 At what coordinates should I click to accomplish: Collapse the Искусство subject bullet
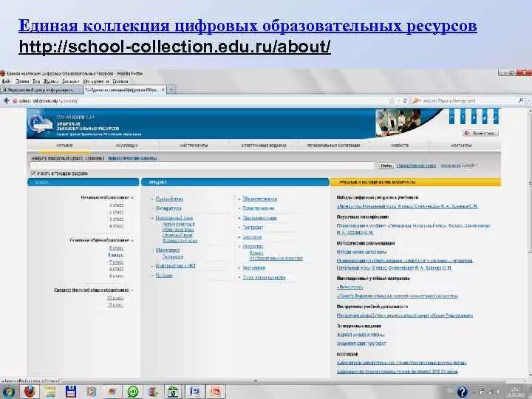click(x=239, y=247)
